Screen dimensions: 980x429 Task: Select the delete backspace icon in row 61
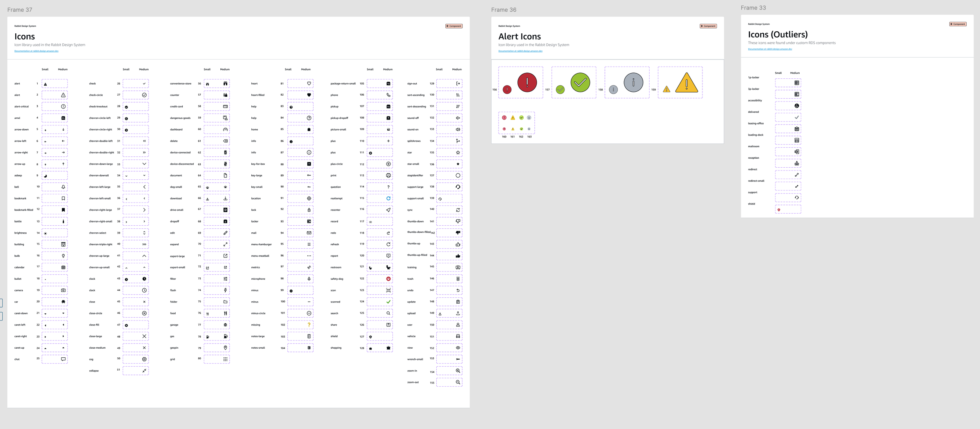(x=225, y=141)
